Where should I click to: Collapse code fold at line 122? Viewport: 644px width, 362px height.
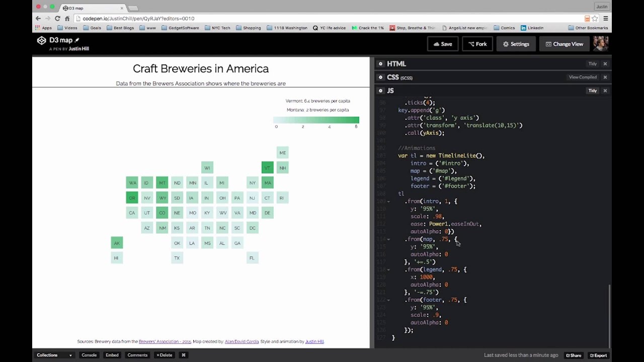[388, 300]
